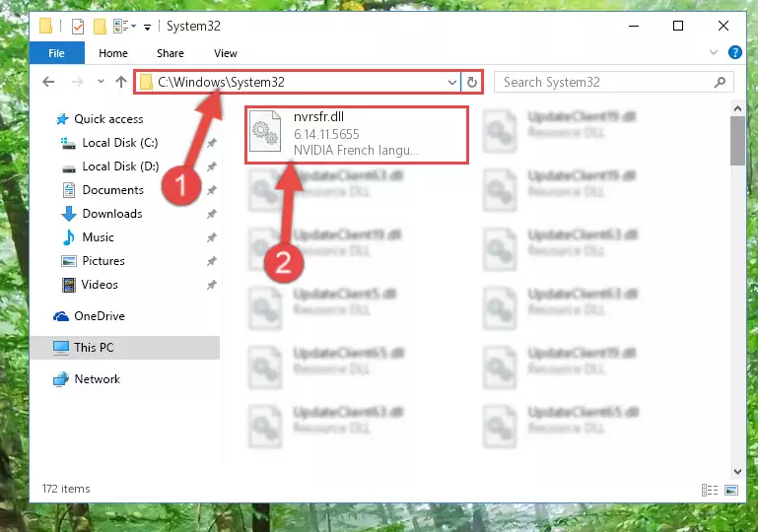Click the scrollbar up arrow
The width and height of the screenshot is (758, 532).
tap(737, 108)
